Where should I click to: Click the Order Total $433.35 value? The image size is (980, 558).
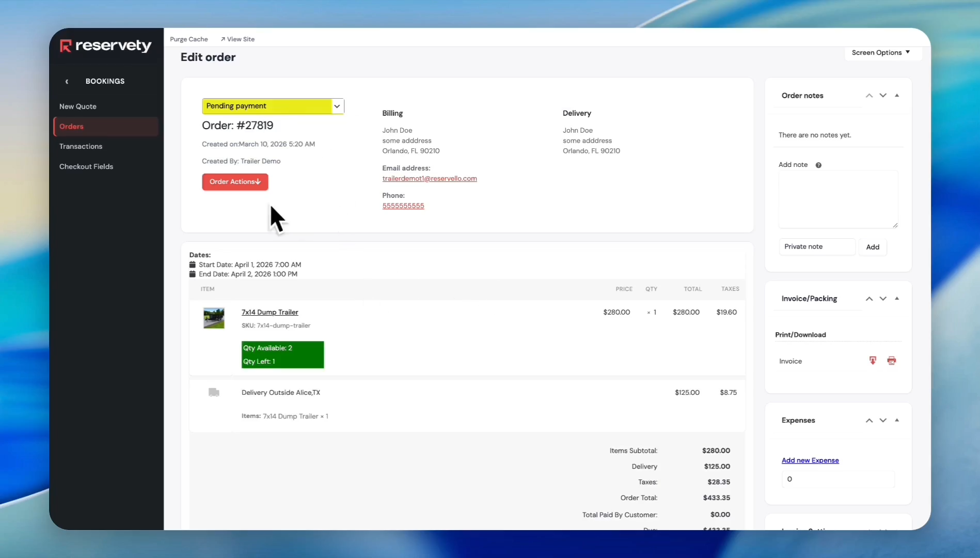click(x=717, y=498)
